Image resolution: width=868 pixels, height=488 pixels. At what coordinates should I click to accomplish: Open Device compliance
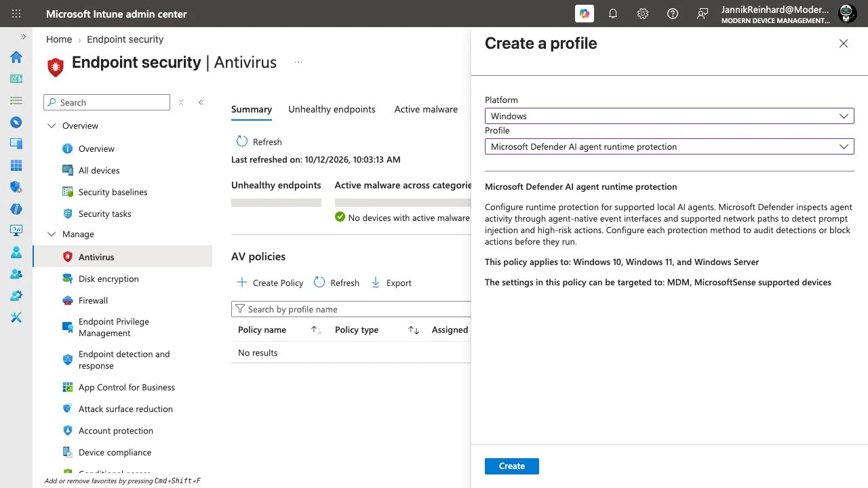point(115,452)
